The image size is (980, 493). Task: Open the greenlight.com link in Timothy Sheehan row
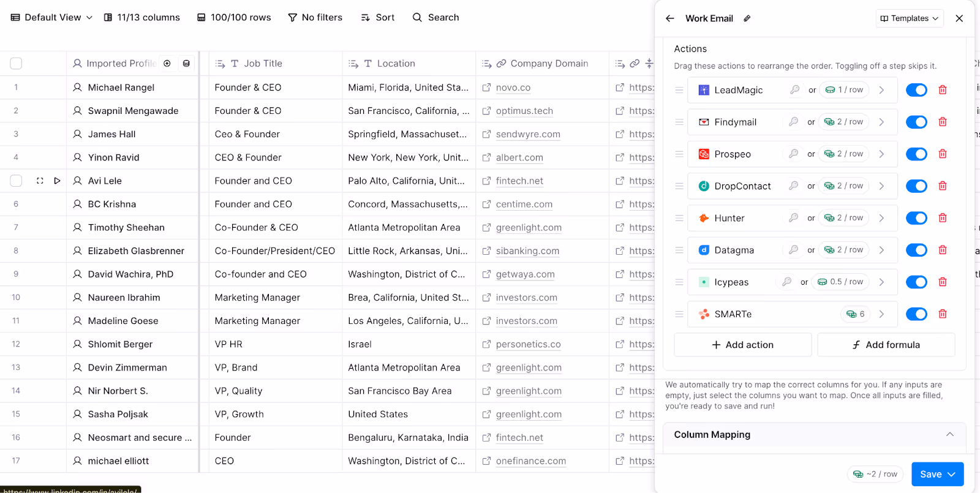click(x=529, y=227)
